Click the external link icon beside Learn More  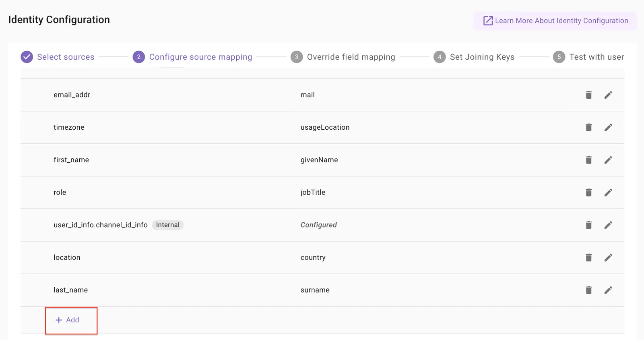[x=488, y=21]
